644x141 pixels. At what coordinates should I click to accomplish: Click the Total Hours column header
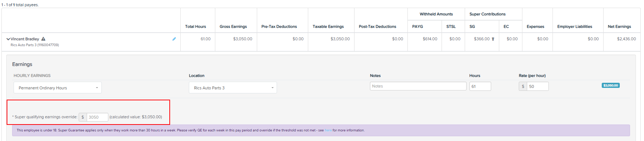click(195, 26)
